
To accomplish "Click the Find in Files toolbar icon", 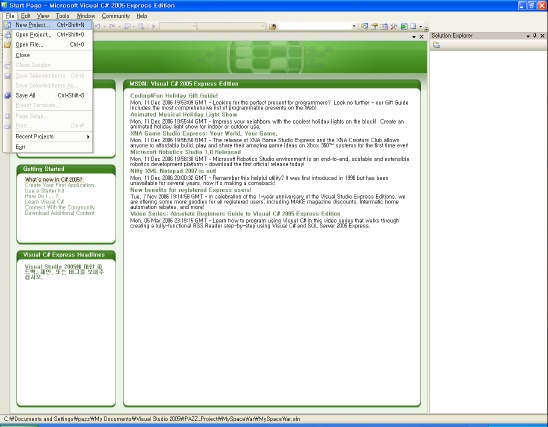I will tap(273, 27).
